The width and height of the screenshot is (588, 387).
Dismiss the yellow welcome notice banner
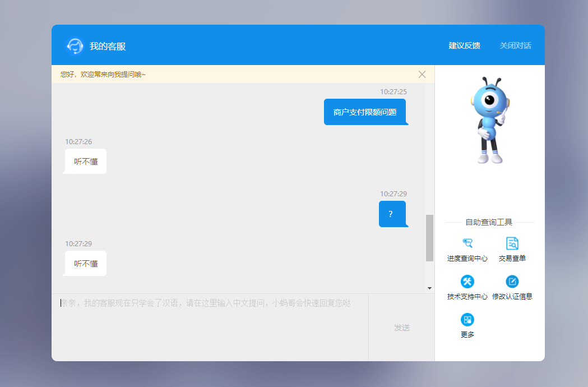[422, 74]
